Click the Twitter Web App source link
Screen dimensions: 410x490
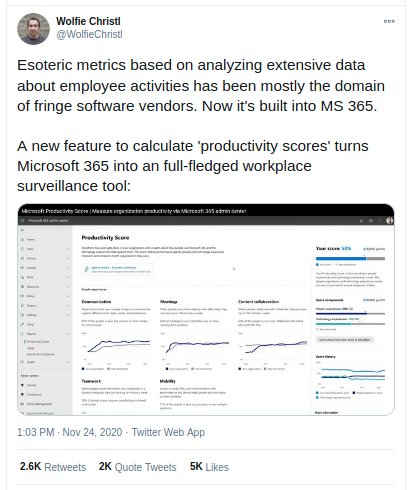pyautogui.click(x=168, y=432)
